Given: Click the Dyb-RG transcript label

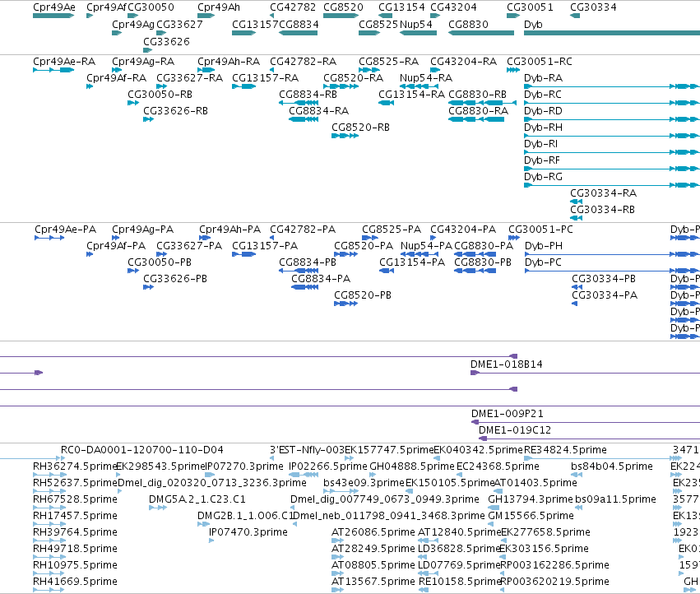Looking at the screenshot, I should click(543, 176).
